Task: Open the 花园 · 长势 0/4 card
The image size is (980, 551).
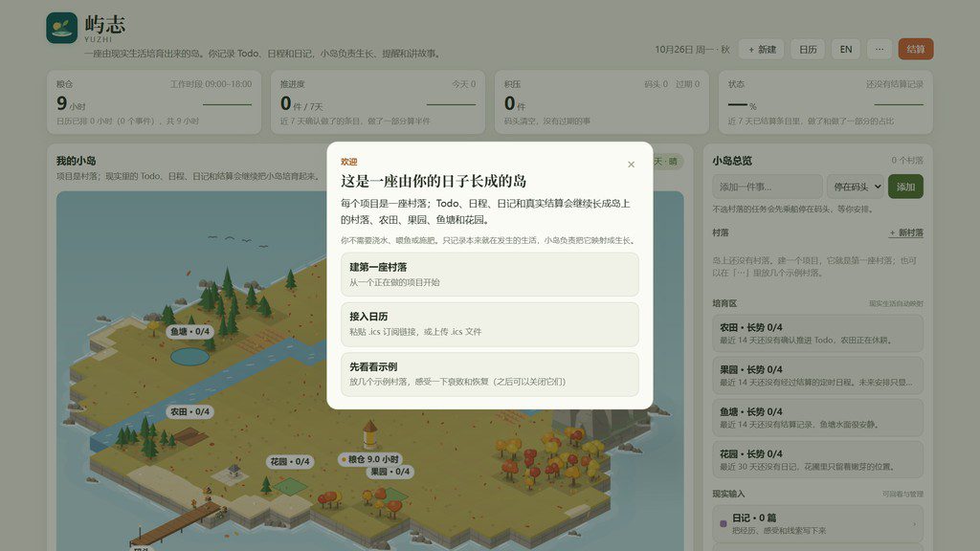Action: pyautogui.click(x=817, y=460)
